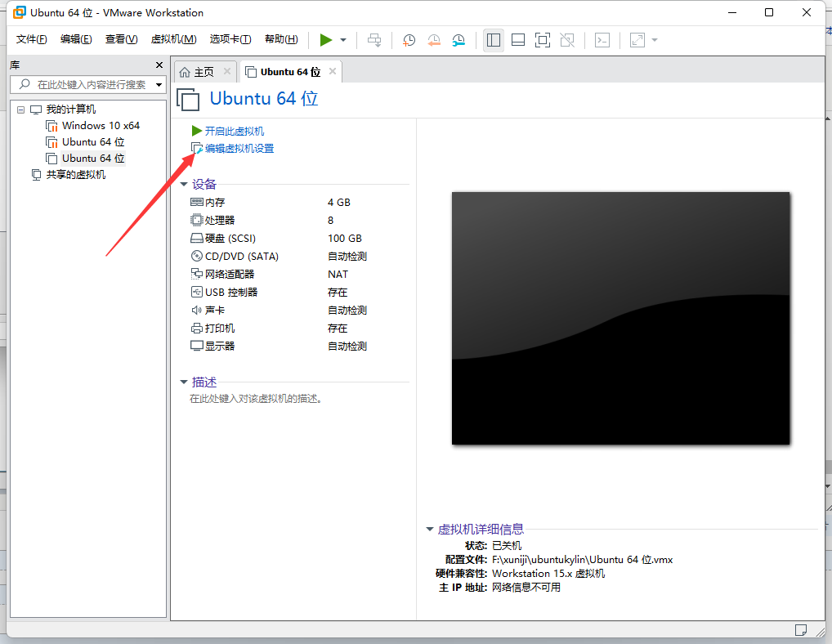Collapse the 设备 section
832x644 pixels.
click(x=184, y=185)
